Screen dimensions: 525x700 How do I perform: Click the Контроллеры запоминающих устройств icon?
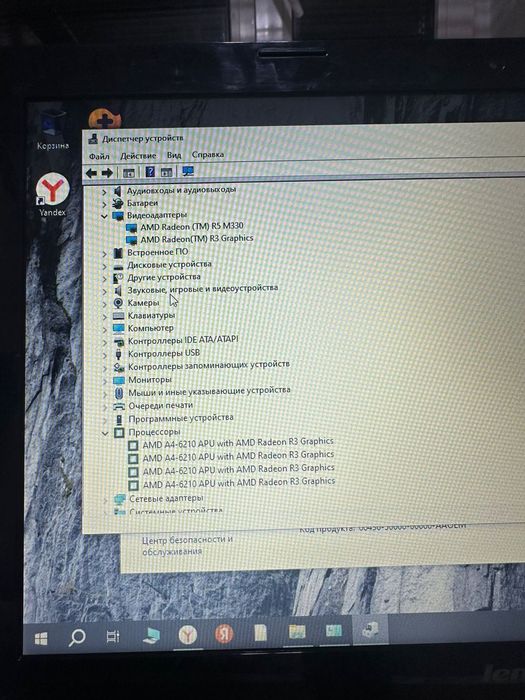pos(119,367)
